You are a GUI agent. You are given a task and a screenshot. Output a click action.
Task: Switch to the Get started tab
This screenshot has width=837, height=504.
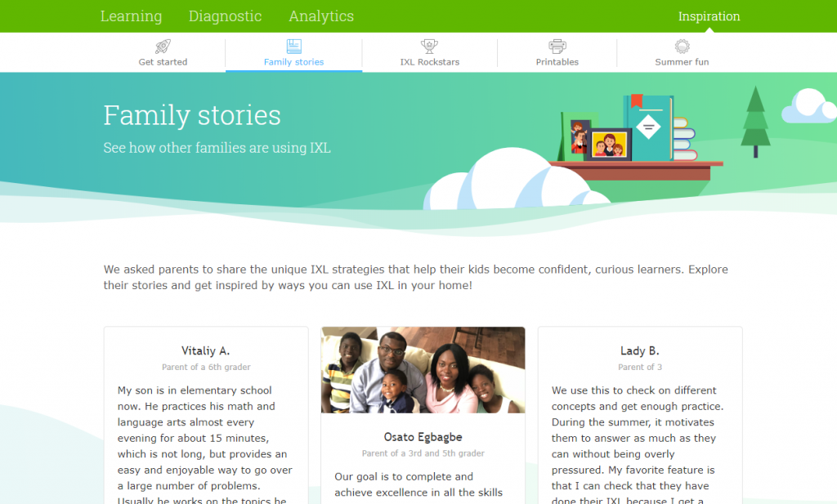[162, 52]
